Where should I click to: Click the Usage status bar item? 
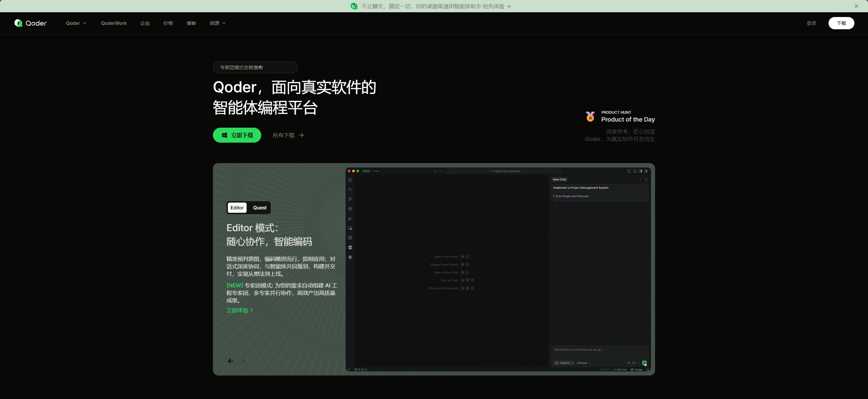pos(637,369)
